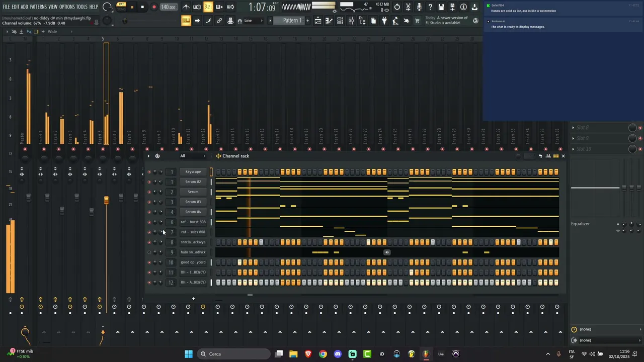Open the mixer from toolbar
This screenshot has height=362, width=644.
tap(351, 21)
